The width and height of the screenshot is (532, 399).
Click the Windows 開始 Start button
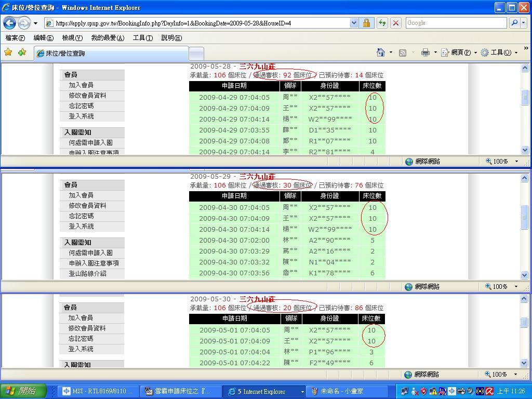click(24, 391)
